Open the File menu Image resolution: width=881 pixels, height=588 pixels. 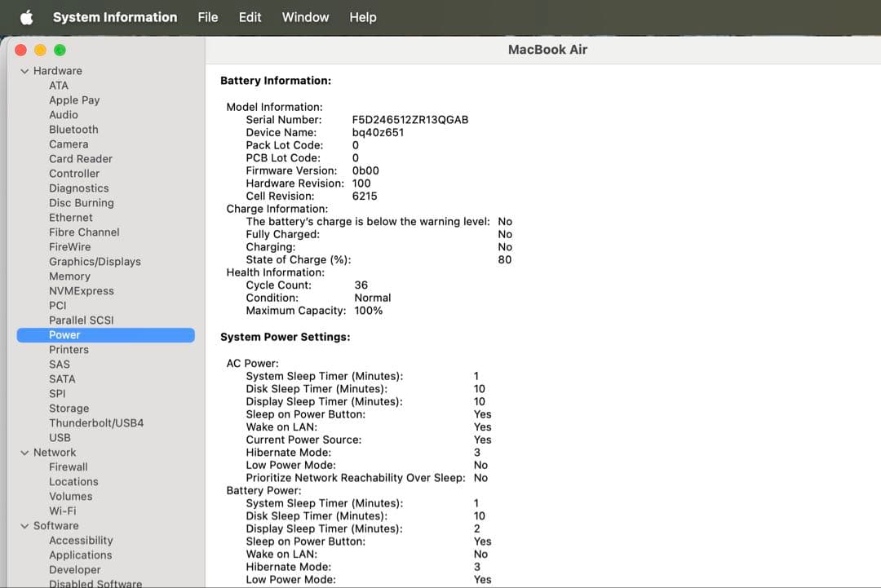(207, 17)
